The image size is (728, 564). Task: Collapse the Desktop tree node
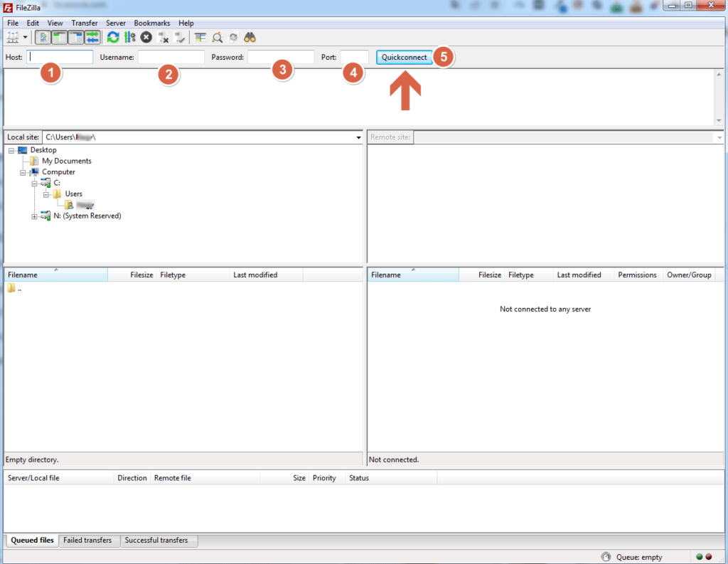click(x=11, y=151)
